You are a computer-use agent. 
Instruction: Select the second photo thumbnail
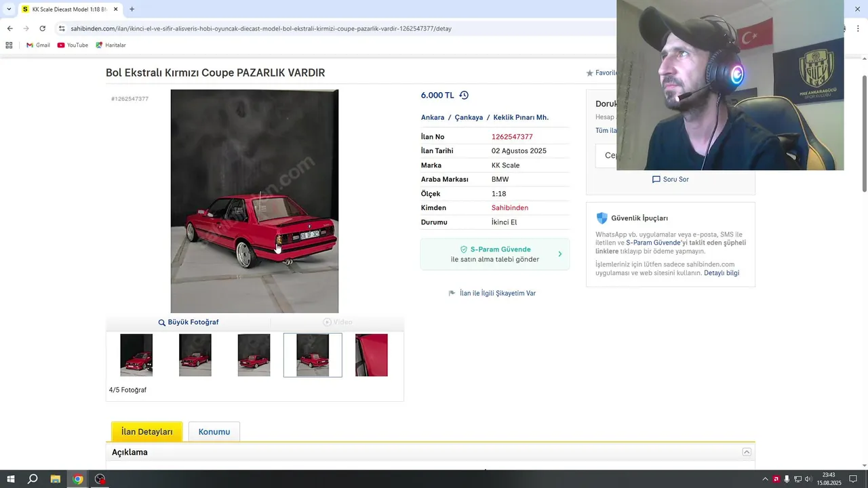(x=195, y=355)
